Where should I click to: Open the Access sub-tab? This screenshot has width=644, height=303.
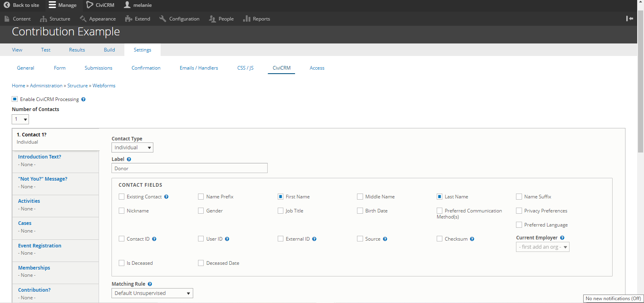pos(317,68)
